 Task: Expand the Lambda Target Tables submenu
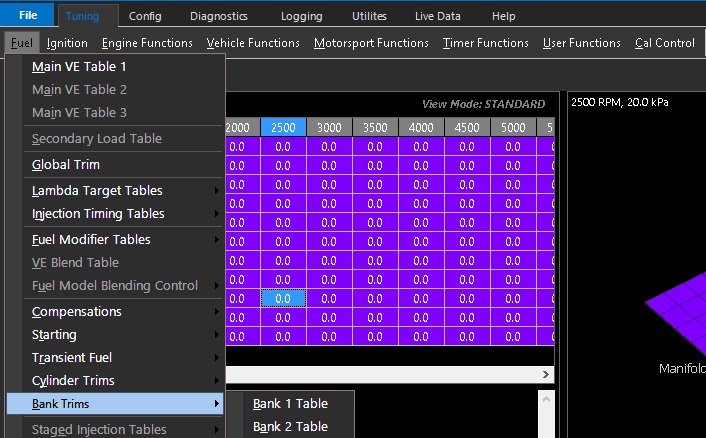click(x=97, y=191)
